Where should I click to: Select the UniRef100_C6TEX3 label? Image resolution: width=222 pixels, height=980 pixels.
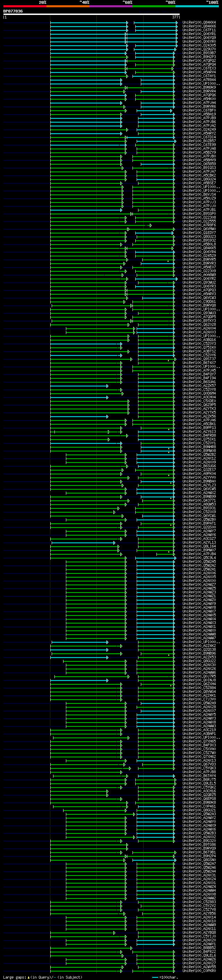point(199,68)
